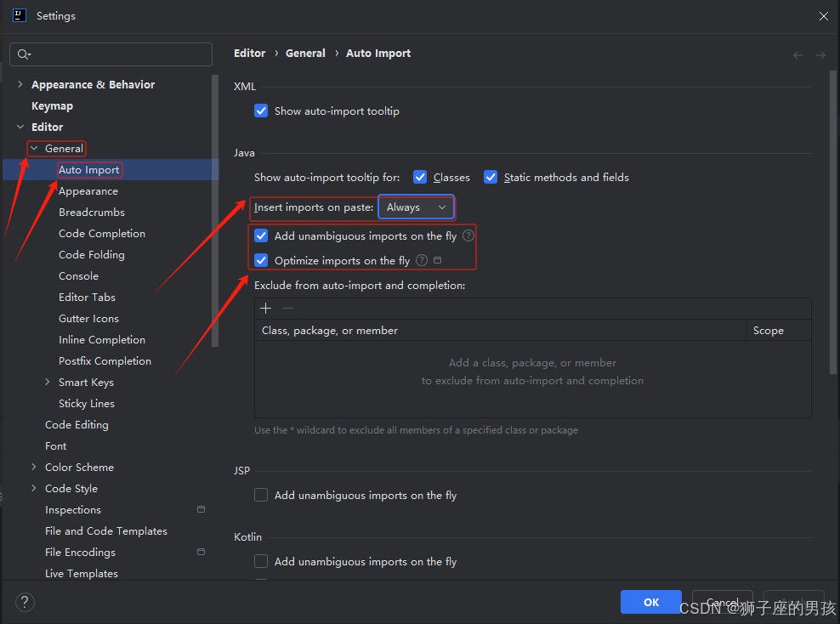Click the Cancel button
The image size is (840, 624).
tap(723, 602)
